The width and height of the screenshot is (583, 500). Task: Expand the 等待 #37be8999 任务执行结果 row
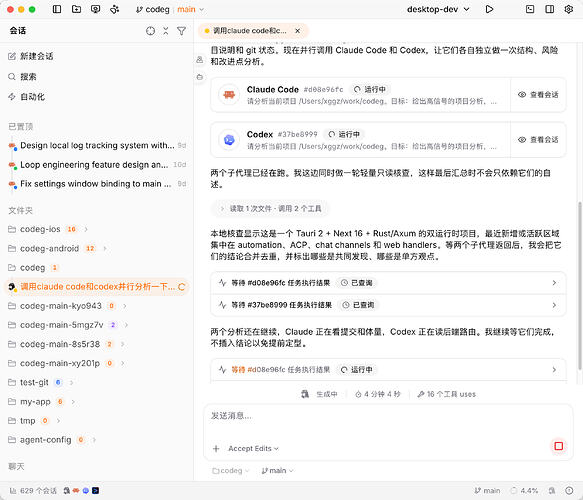point(388,305)
